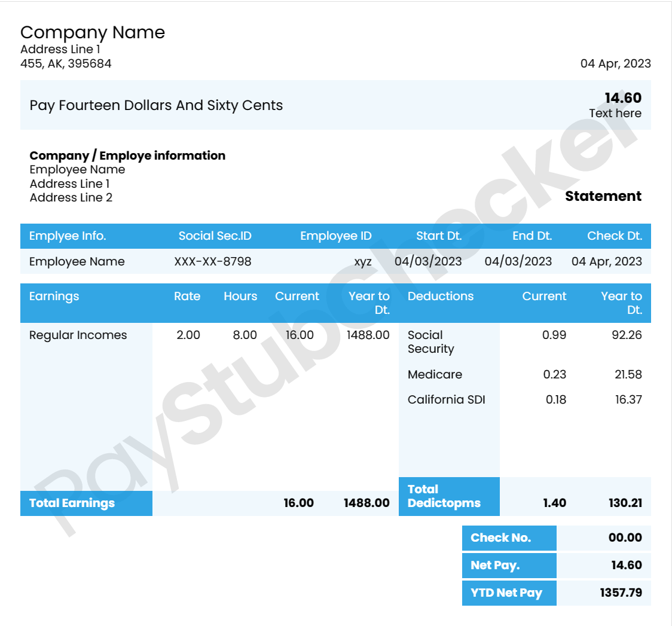Select the 'Medicare' deduction label
The height and width of the screenshot is (626, 672).
(x=435, y=374)
